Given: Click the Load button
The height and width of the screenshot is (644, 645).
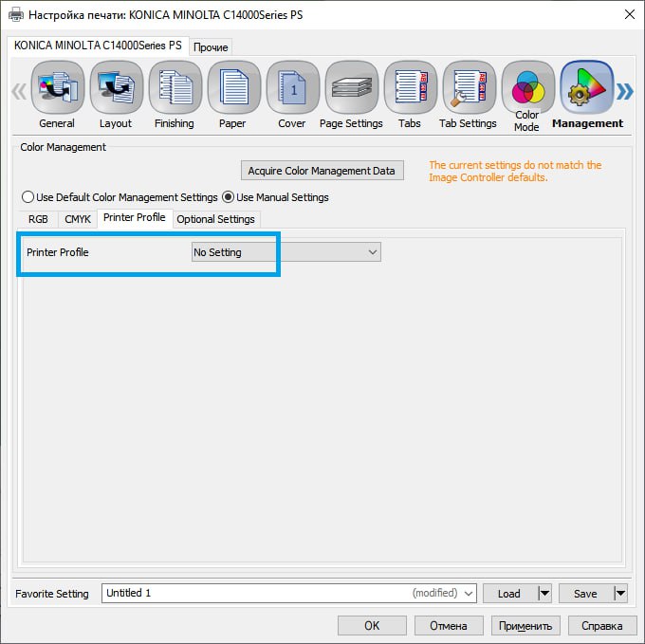Looking at the screenshot, I should point(509,593).
